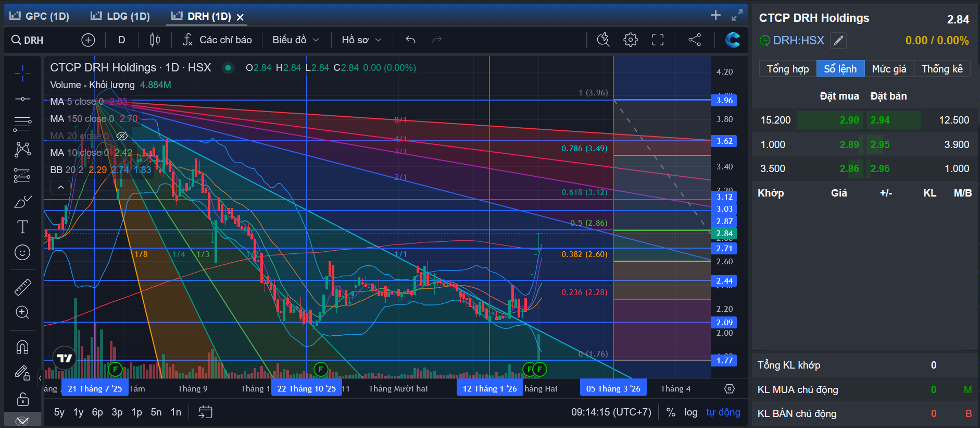
Task: Select the brush drawing tool
Action: coord(22,201)
